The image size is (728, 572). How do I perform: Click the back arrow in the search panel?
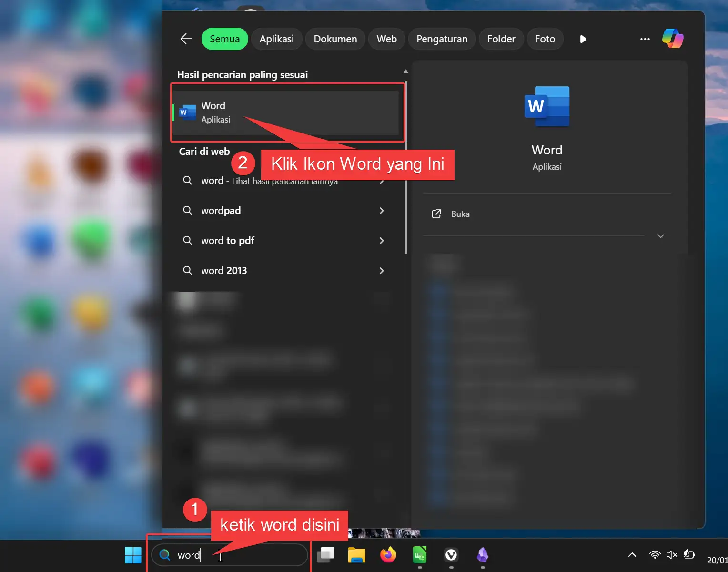(186, 39)
